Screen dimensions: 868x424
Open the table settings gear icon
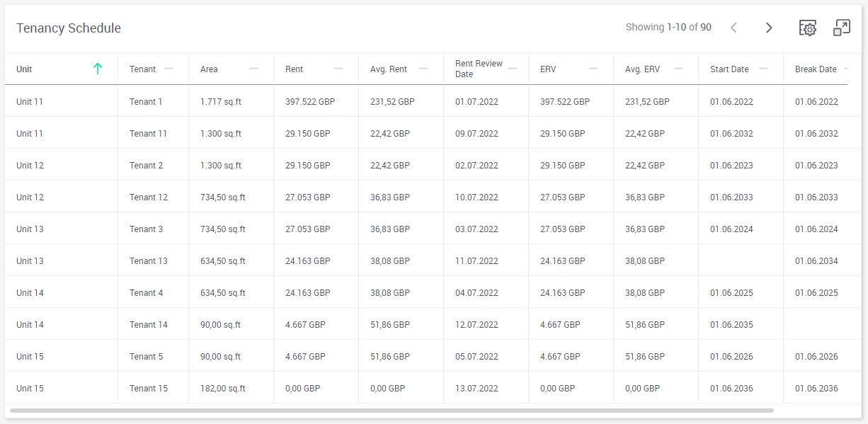(807, 28)
